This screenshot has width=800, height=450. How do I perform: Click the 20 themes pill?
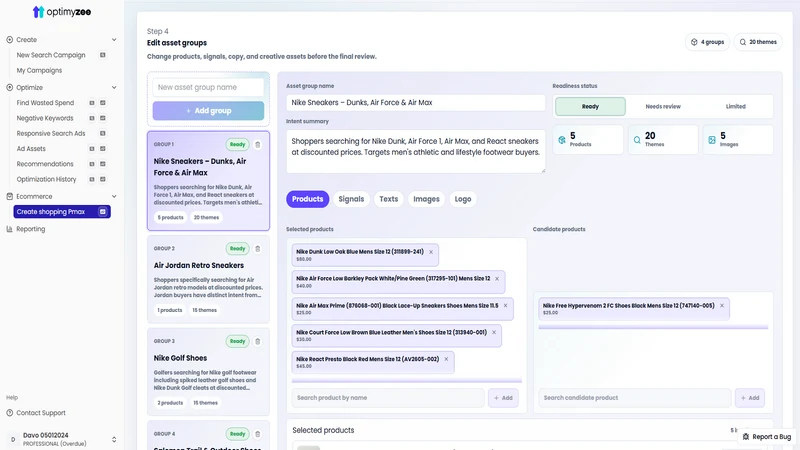click(x=758, y=42)
